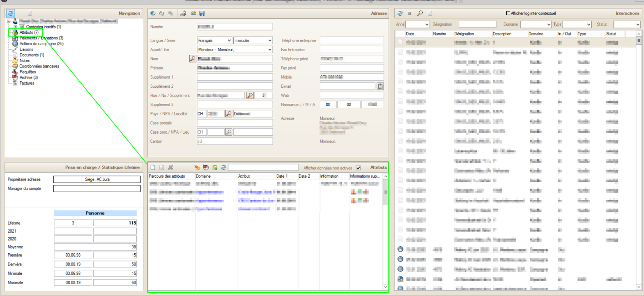This screenshot has height=296, width=644.
Task: Open Documents (1) in navigation tree
Action: point(32,55)
